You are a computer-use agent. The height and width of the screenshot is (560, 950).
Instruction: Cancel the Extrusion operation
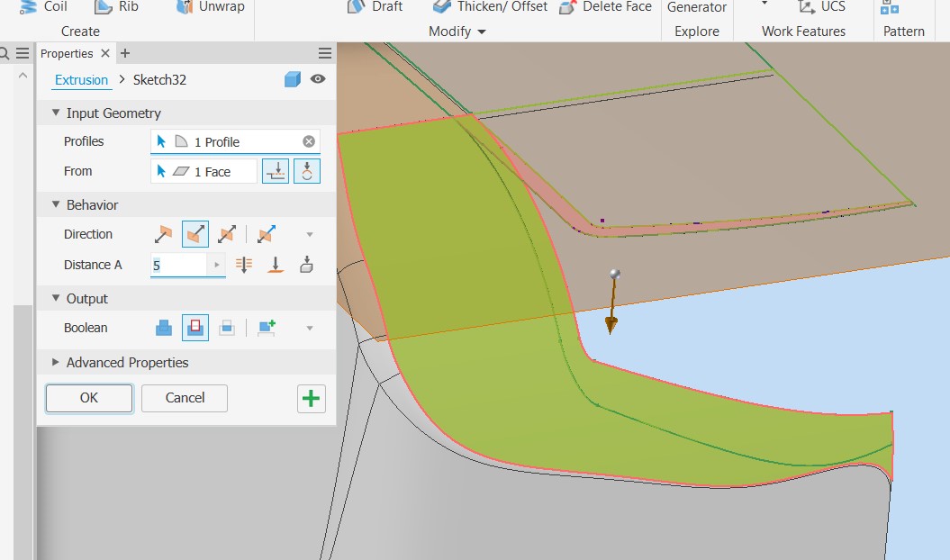(184, 398)
